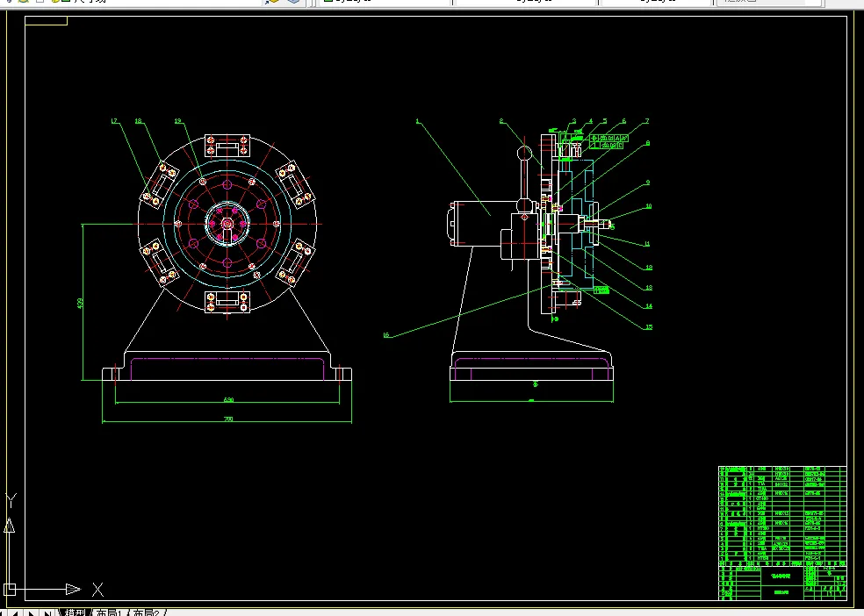
Task: Click the next-tab arrow beside the layout tabs
Action: pos(32,612)
